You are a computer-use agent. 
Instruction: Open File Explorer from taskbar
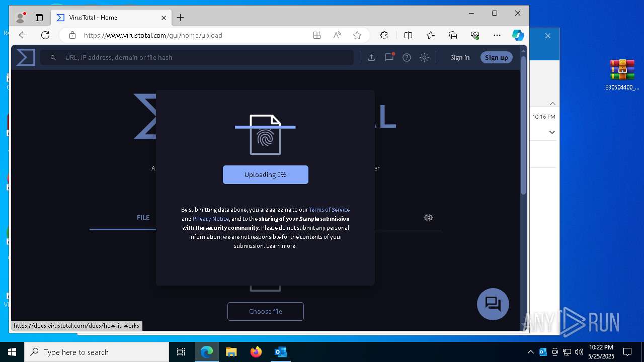point(231,352)
